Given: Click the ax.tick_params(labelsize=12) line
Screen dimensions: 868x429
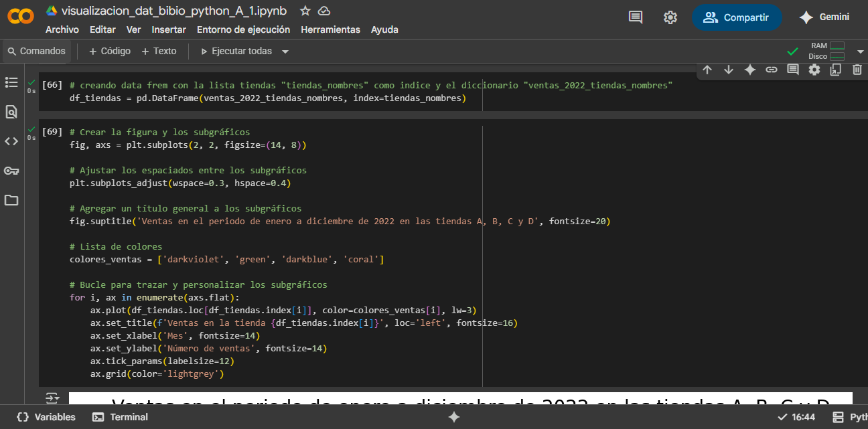Looking at the screenshot, I should point(162,361).
